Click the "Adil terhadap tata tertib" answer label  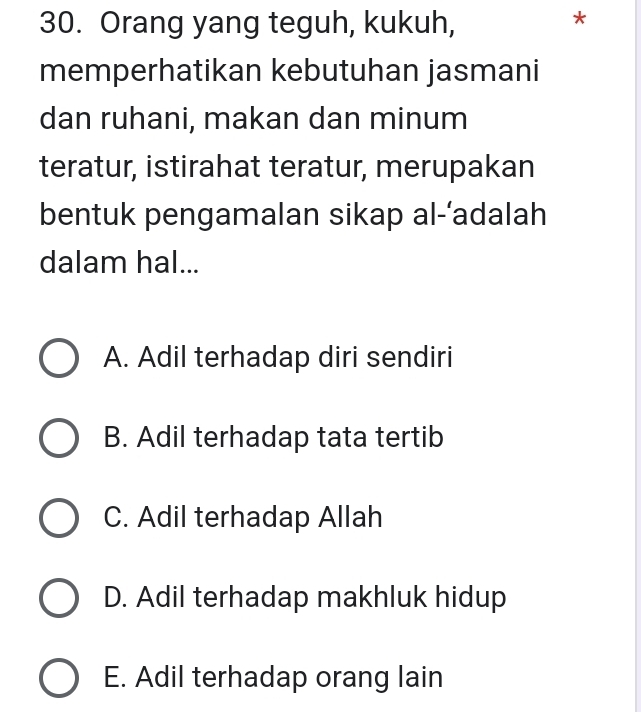[273, 437]
